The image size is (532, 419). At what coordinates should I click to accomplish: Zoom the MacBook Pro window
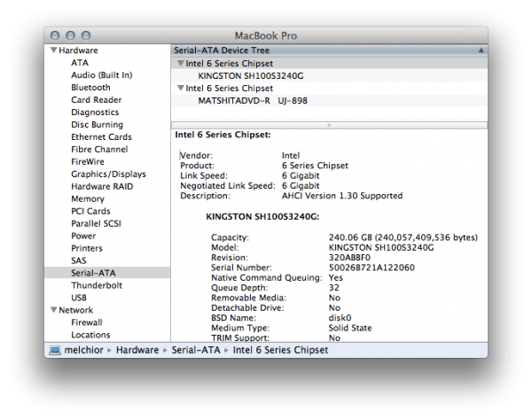click(x=86, y=35)
